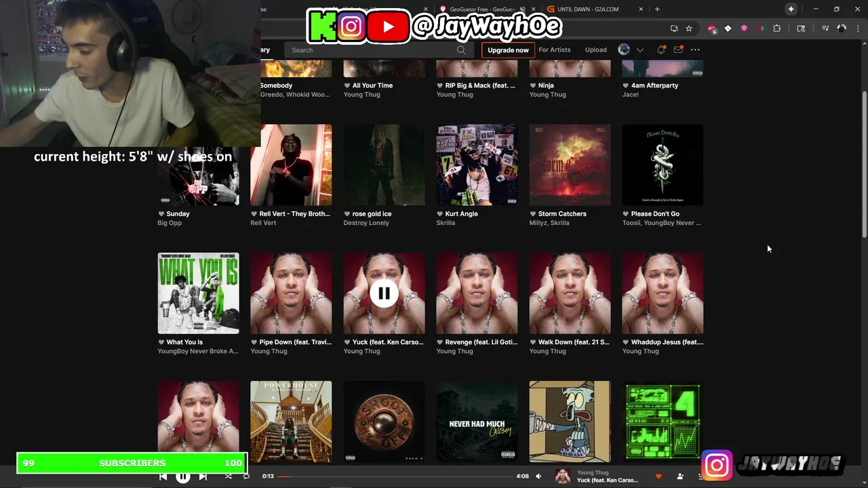The height and width of the screenshot is (488, 868).
Task: Click the user avatar in SoundCloud header
Action: (624, 49)
